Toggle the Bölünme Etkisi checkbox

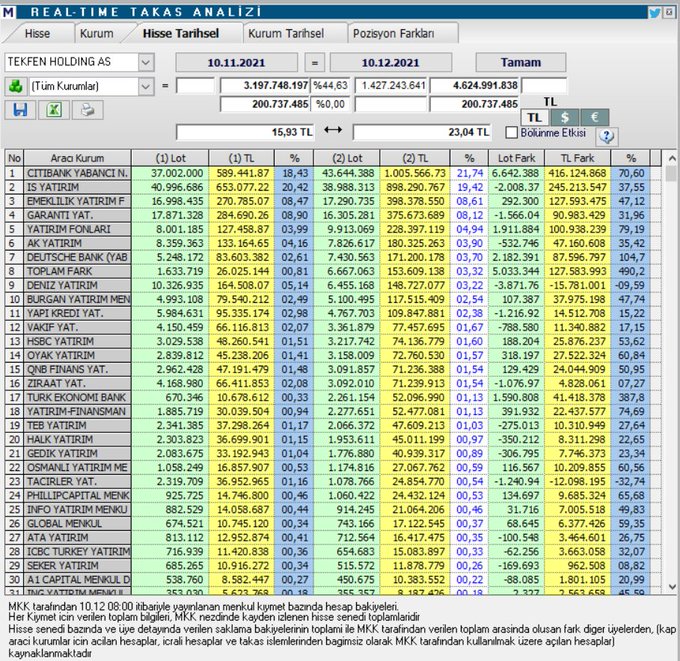point(512,133)
